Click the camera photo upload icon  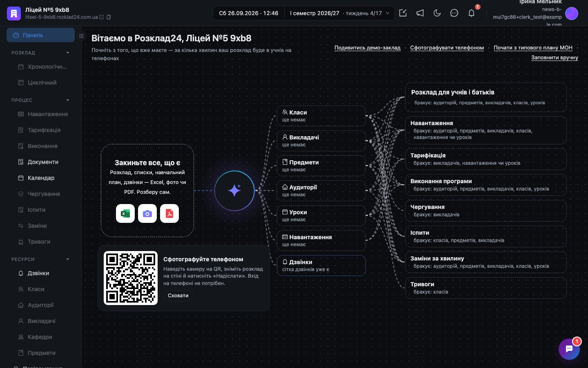pos(147,213)
